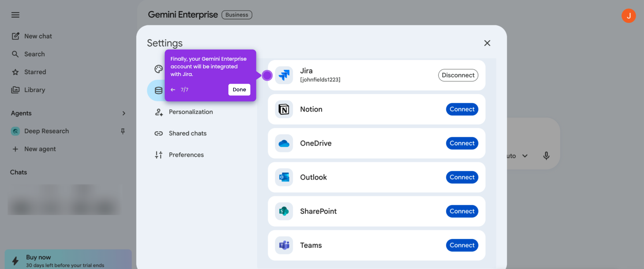The width and height of the screenshot is (644, 269).
Task: Click the Teams connector name
Action: tap(311, 245)
